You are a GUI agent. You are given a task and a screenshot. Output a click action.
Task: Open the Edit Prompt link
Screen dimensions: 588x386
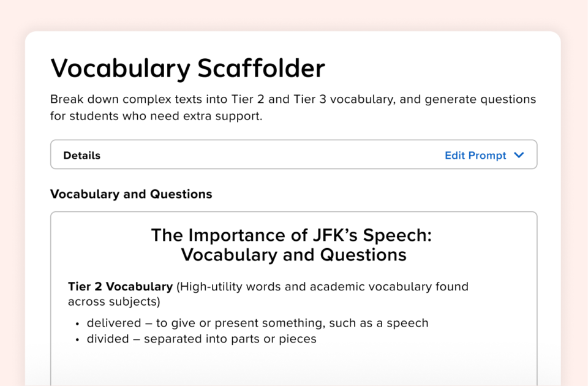(x=475, y=155)
